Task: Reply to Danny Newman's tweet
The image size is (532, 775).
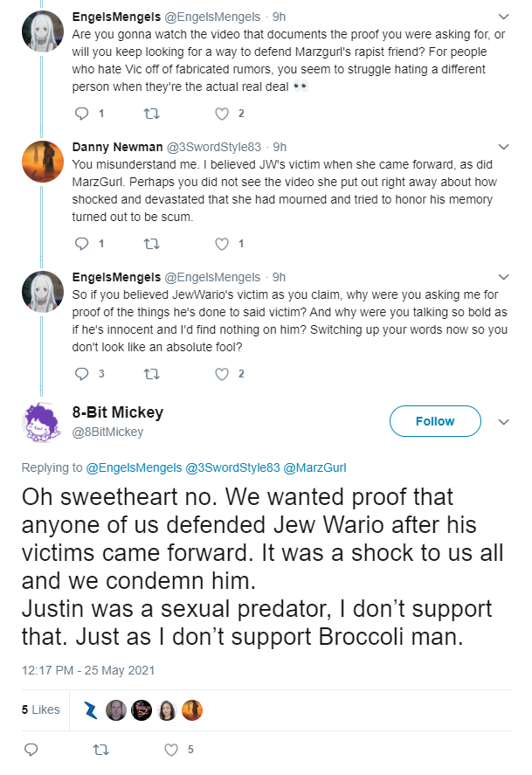Action: (81, 244)
